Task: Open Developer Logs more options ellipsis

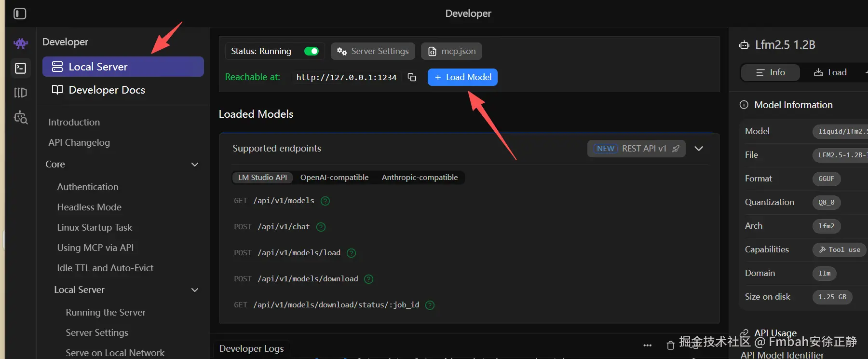Action: coord(648,345)
